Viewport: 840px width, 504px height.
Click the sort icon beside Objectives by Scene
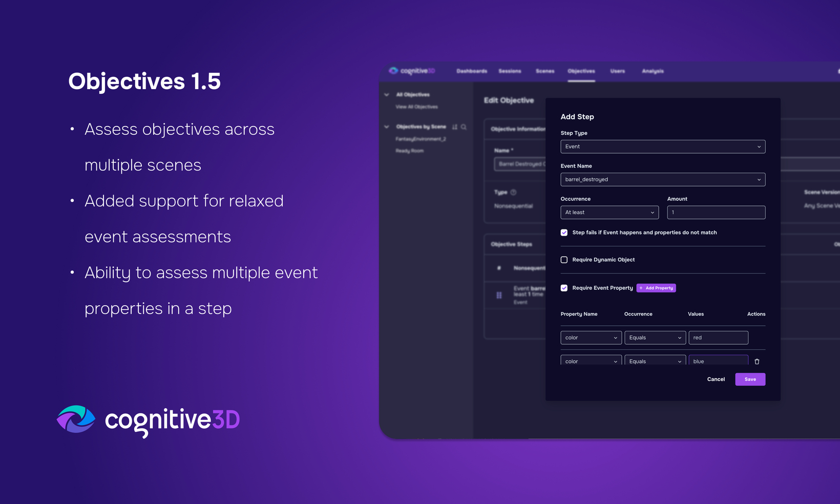coord(455,127)
